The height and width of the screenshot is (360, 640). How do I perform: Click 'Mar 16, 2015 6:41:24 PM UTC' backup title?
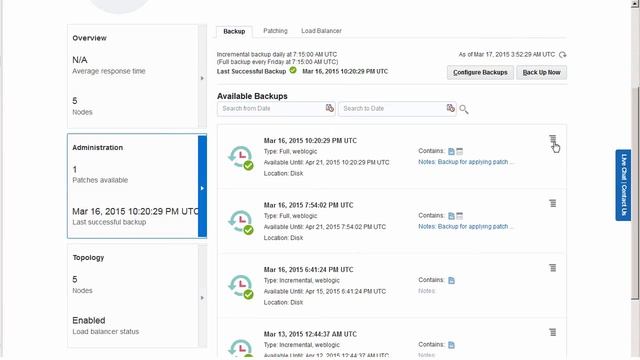coord(309,269)
